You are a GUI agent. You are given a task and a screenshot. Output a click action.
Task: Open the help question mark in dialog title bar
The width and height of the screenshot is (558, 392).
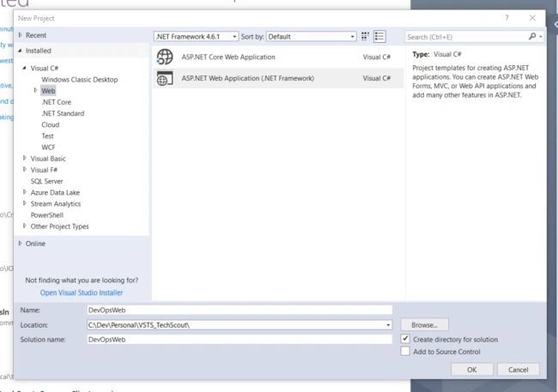coord(506,18)
